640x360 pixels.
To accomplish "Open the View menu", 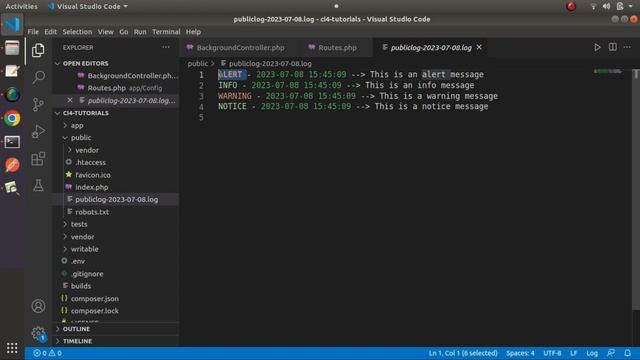I will pos(106,32).
